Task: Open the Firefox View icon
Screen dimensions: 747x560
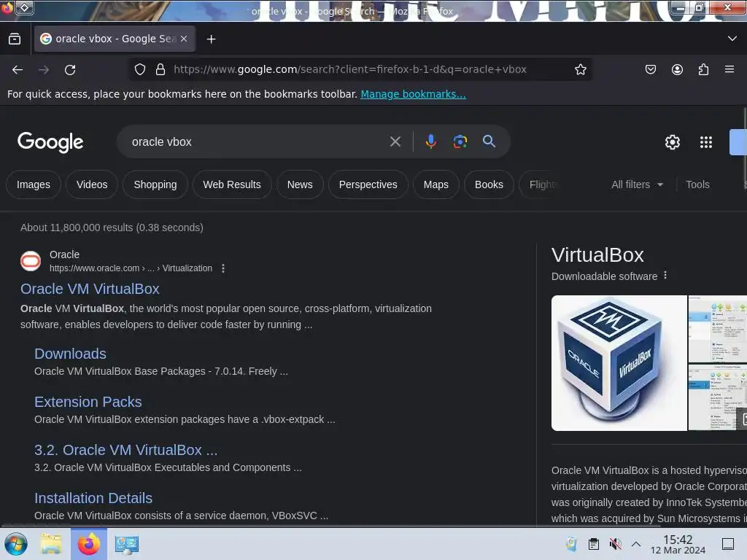Action: pyautogui.click(x=15, y=39)
